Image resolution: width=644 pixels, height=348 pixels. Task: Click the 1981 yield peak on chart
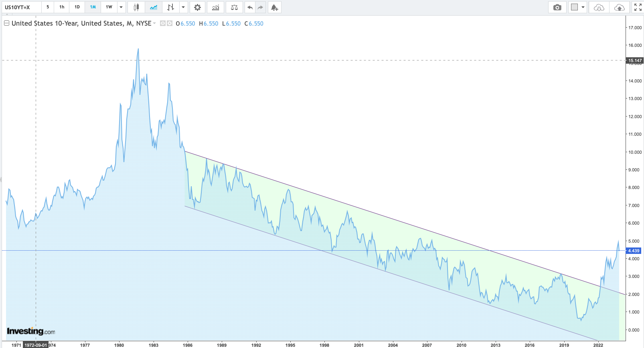click(x=138, y=49)
